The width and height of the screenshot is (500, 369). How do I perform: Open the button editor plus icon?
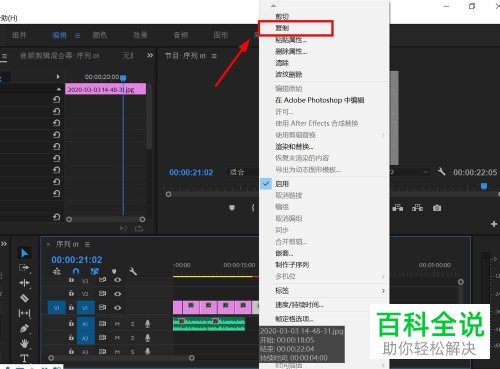[x=494, y=224]
